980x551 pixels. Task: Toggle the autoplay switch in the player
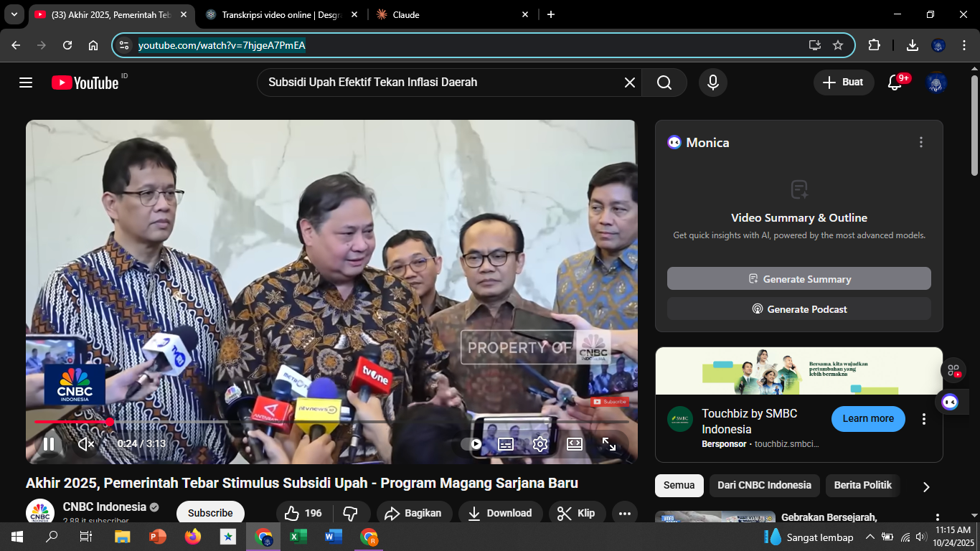click(471, 444)
